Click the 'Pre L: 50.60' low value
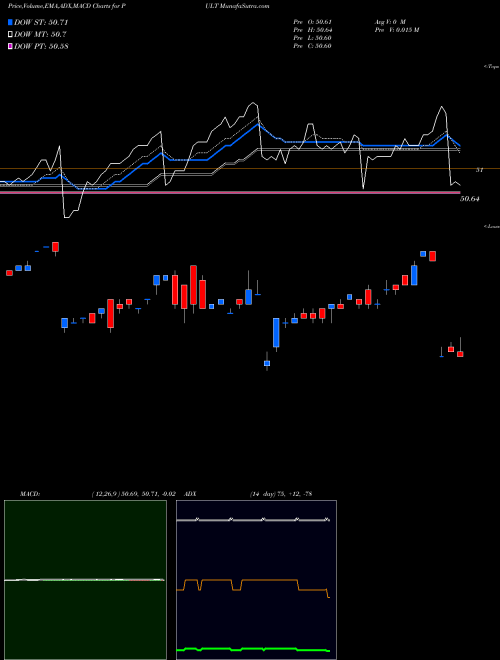Viewport: 500px width, 660px height. pos(312,37)
